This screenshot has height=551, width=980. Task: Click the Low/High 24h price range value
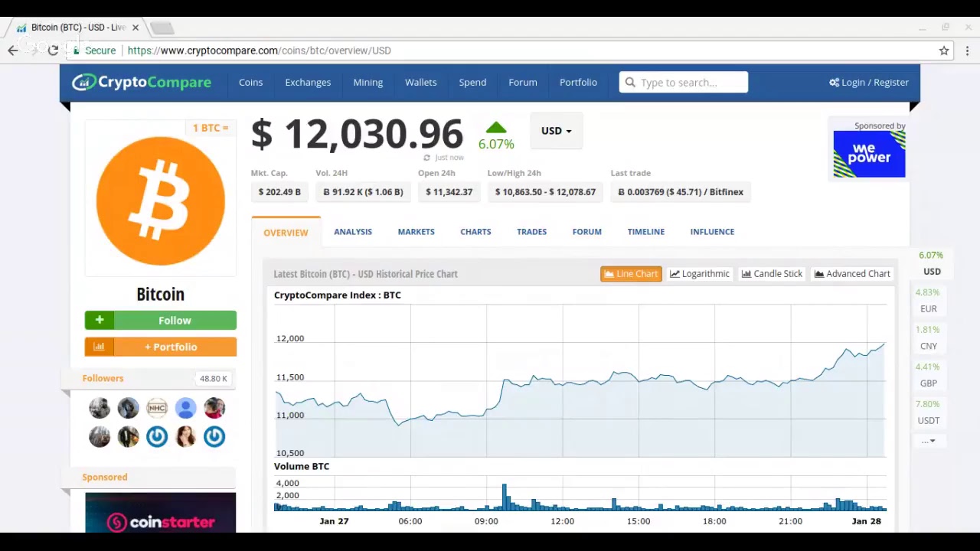[x=545, y=192]
